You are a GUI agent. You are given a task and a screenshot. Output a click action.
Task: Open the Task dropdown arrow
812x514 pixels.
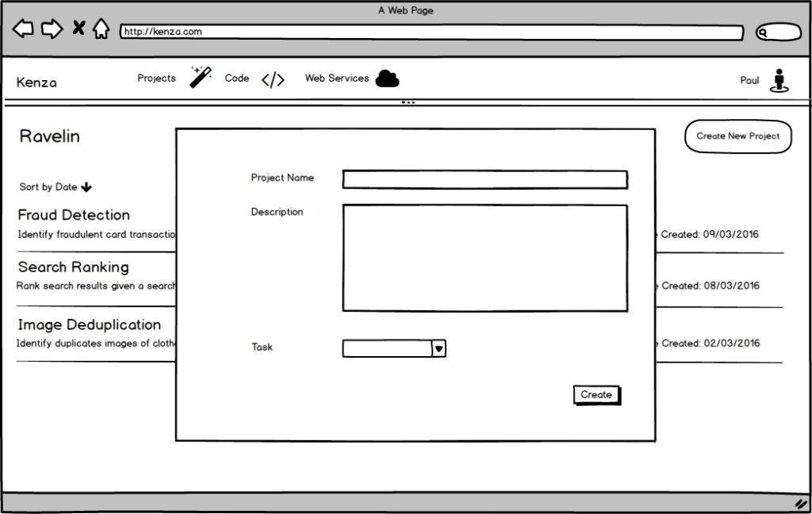point(439,348)
